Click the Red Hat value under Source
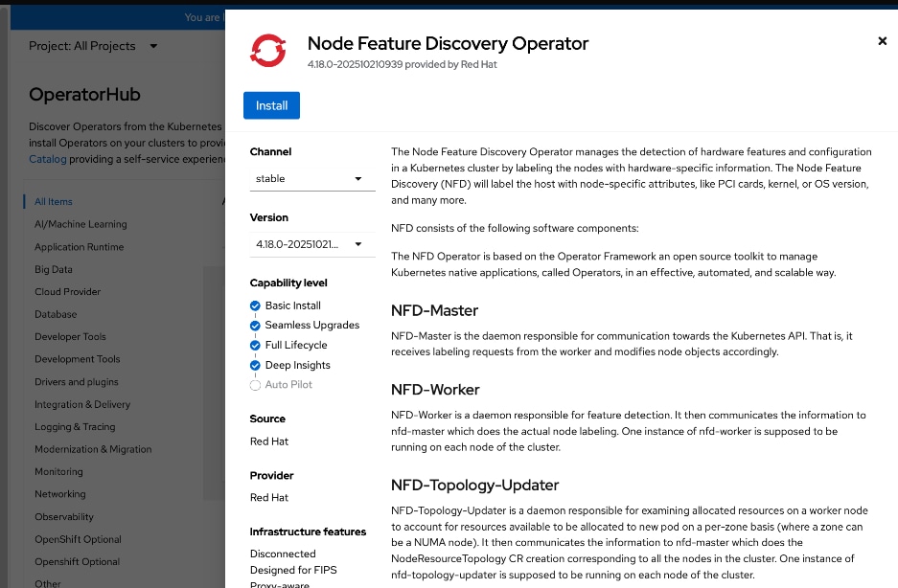 point(269,441)
